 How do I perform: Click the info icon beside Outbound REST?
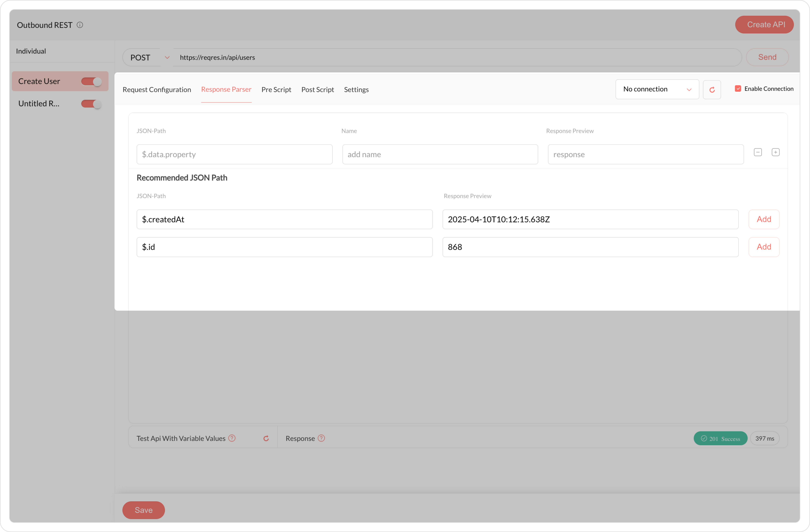pyautogui.click(x=80, y=25)
